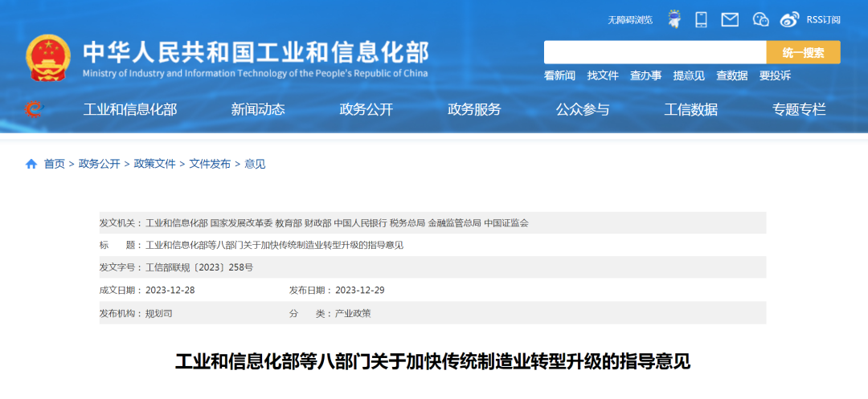Viewport: 868px width, 399px height.
Task: Click 提意见 quick link
Action: click(x=689, y=75)
